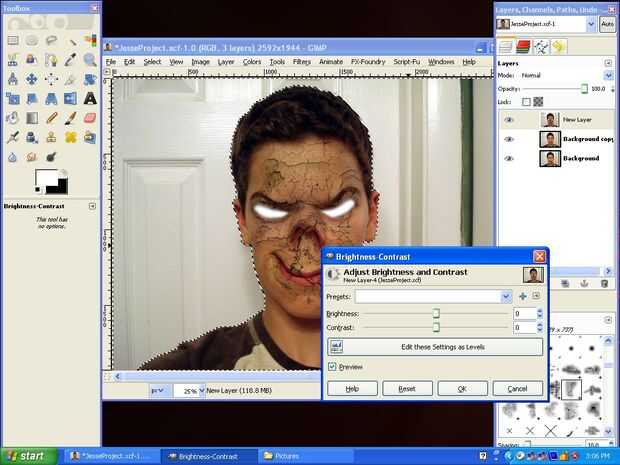
Task: Select the Foreground Select tool
Action: [32, 60]
